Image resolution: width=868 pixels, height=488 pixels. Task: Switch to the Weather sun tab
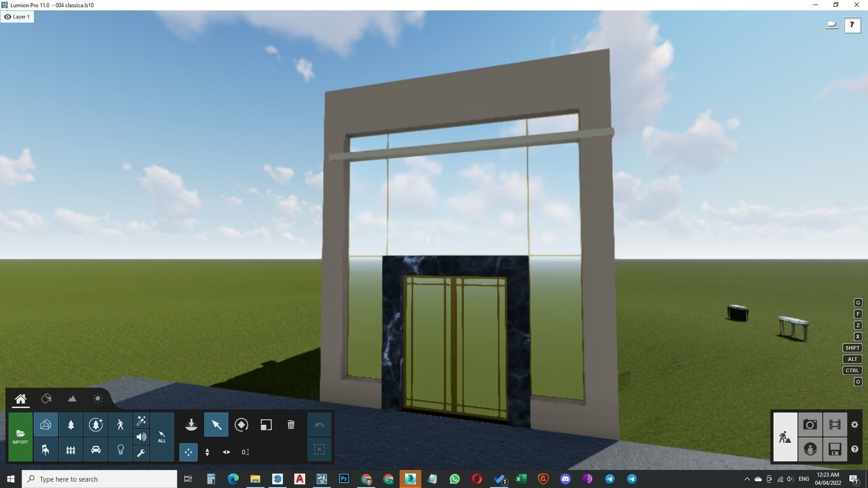[98, 399]
